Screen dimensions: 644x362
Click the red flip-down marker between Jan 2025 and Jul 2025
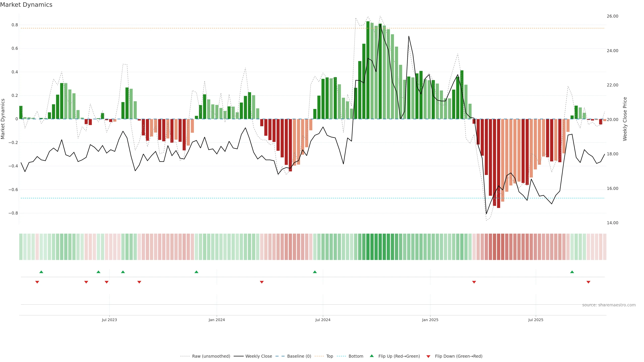pyautogui.click(x=474, y=282)
